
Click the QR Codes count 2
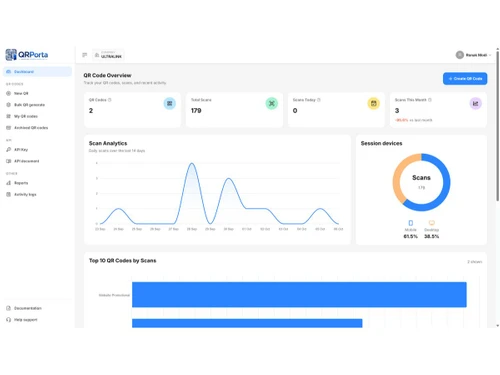(91, 111)
